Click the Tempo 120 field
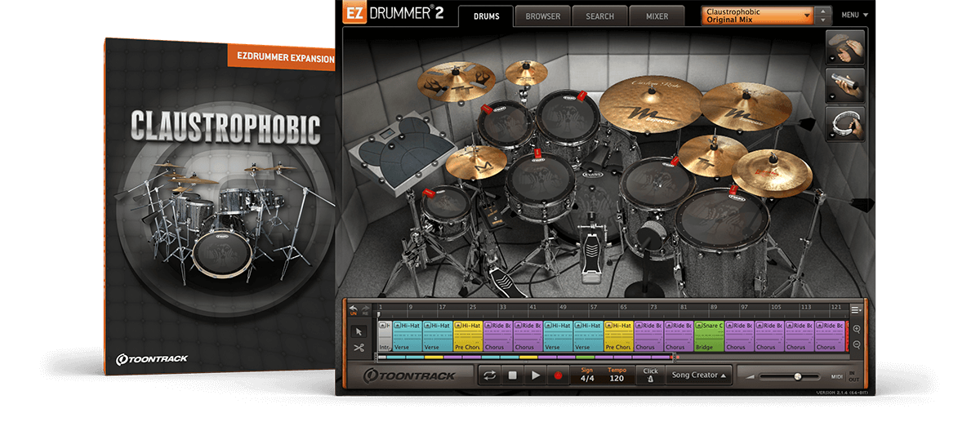980x422 pixels. (x=617, y=375)
